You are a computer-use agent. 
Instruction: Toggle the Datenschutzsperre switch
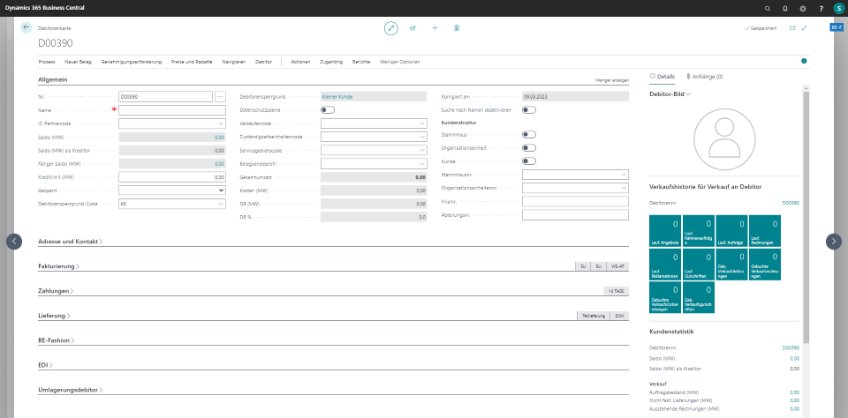pyautogui.click(x=328, y=110)
